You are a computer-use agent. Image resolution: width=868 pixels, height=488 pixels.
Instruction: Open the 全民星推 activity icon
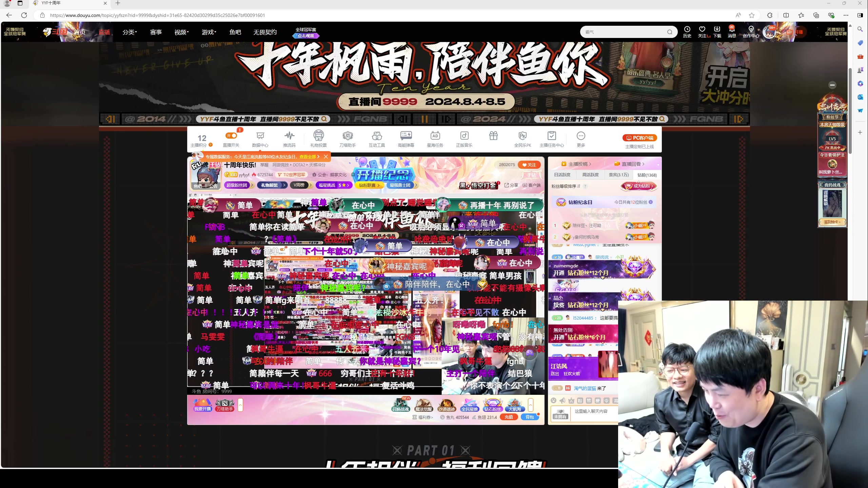pyautogui.click(x=470, y=405)
